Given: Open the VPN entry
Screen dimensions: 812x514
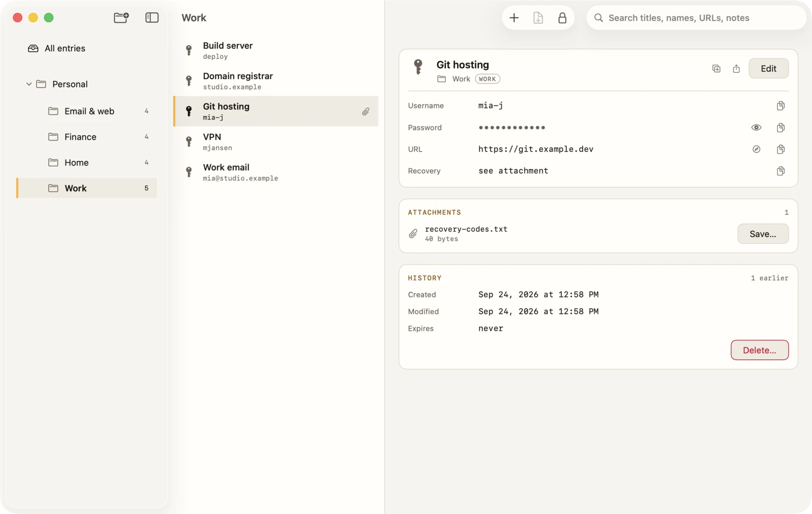Looking at the screenshot, I should (x=276, y=142).
